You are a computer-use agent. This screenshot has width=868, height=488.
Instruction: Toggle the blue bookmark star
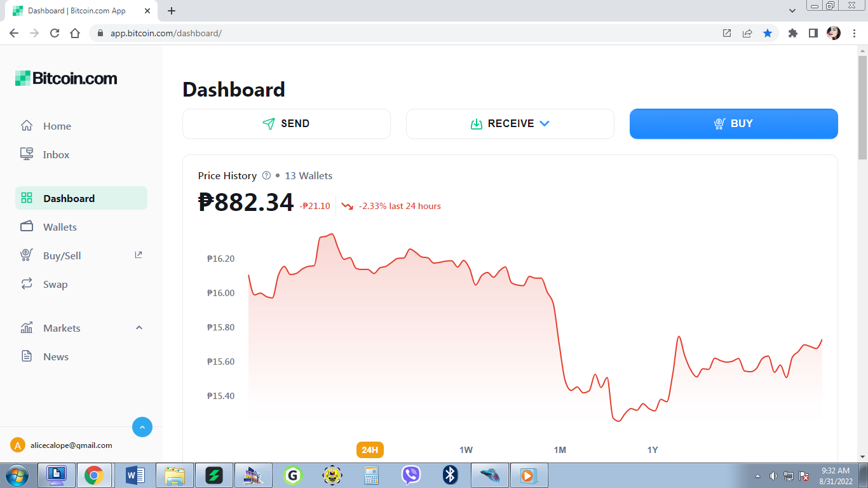pyautogui.click(x=768, y=33)
